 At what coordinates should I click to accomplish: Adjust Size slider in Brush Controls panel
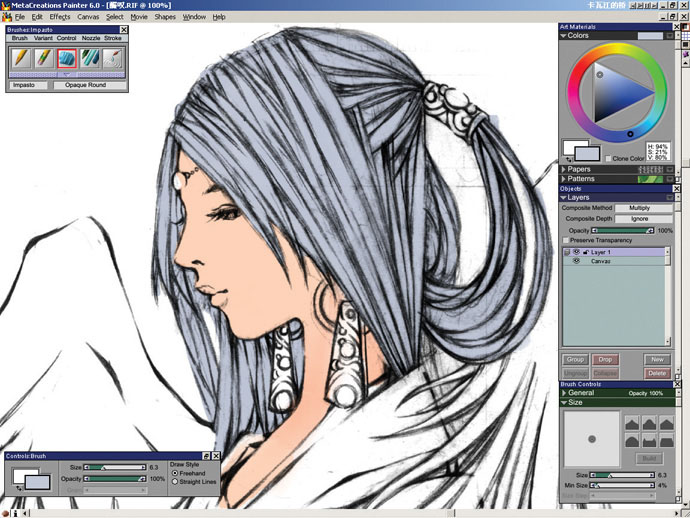click(x=622, y=475)
